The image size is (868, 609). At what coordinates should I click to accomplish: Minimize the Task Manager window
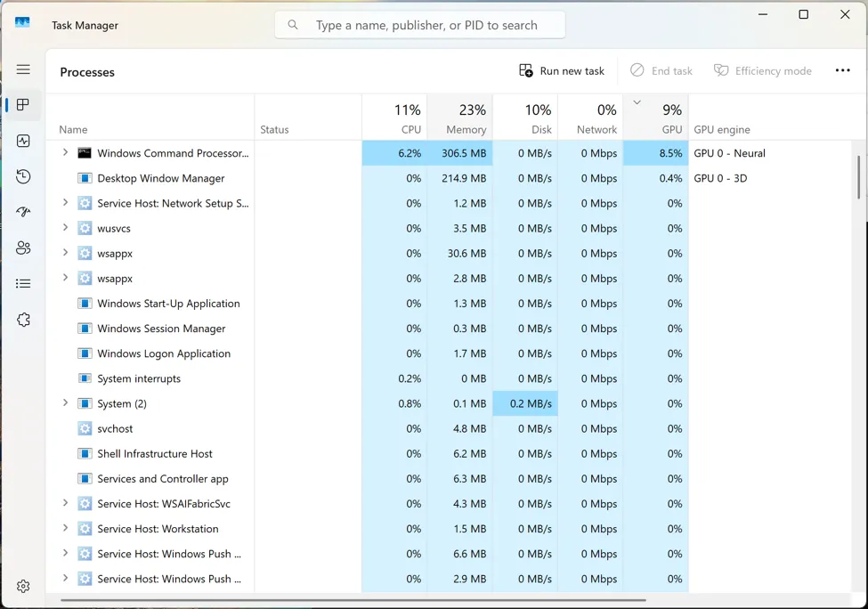[x=763, y=14]
